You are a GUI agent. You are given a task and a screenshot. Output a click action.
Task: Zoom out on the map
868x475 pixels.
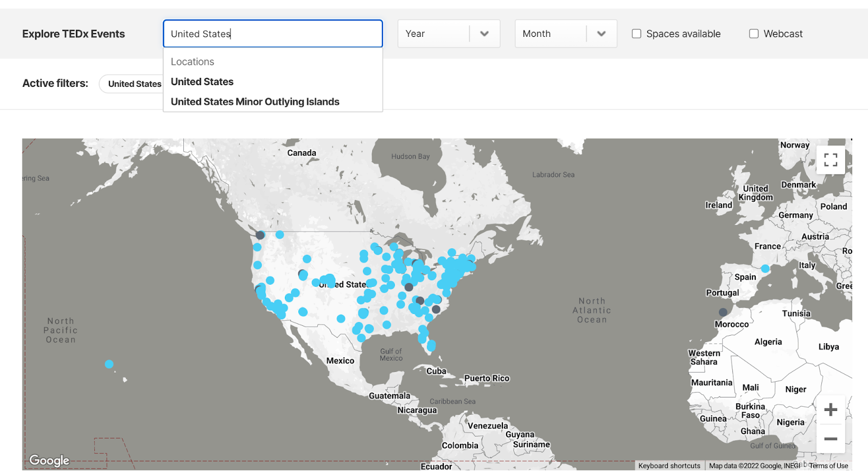[831, 439]
